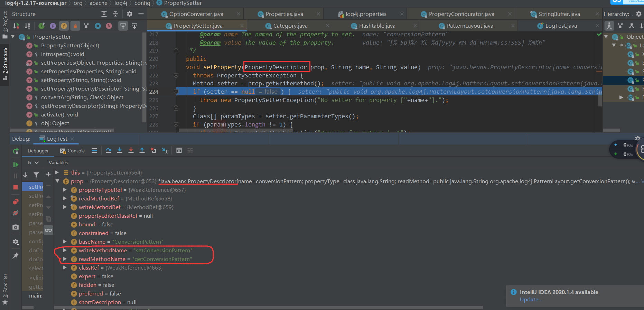Click Mute Breakpoints icon
The width and height of the screenshot is (644, 310).
click(16, 213)
